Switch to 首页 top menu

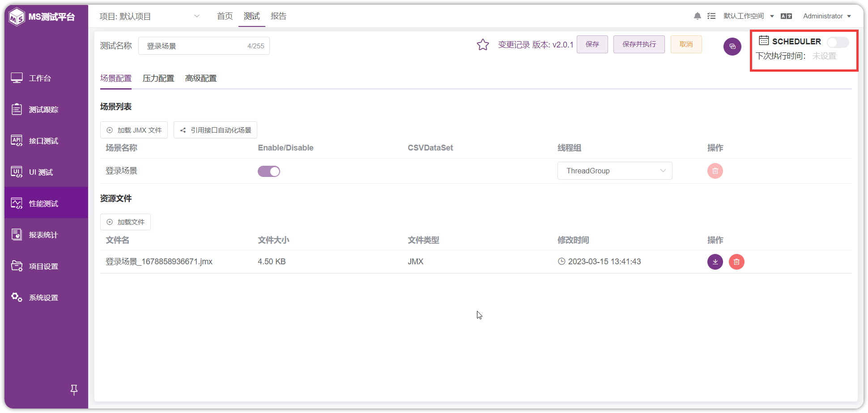(225, 16)
